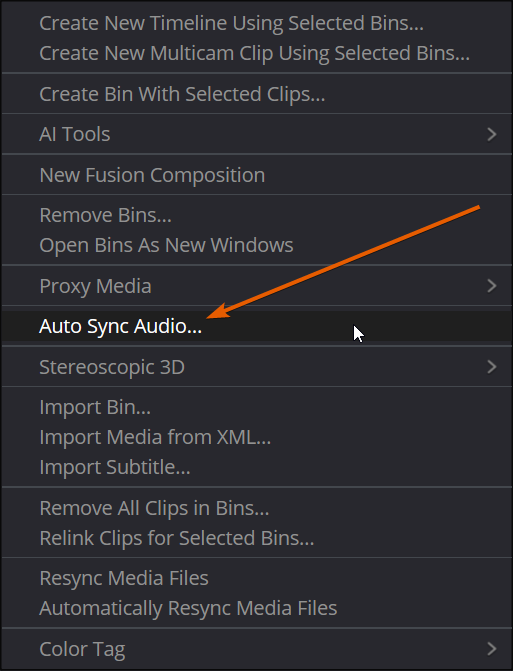This screenshot has height=671, width=513.
Task: Select Create New Timeline Using Selected Bins
Action: tap(257, 23)
